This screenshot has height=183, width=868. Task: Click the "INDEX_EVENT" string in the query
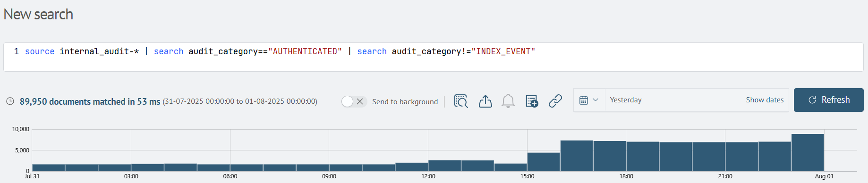pyautogui.click(x=503, y=51)
